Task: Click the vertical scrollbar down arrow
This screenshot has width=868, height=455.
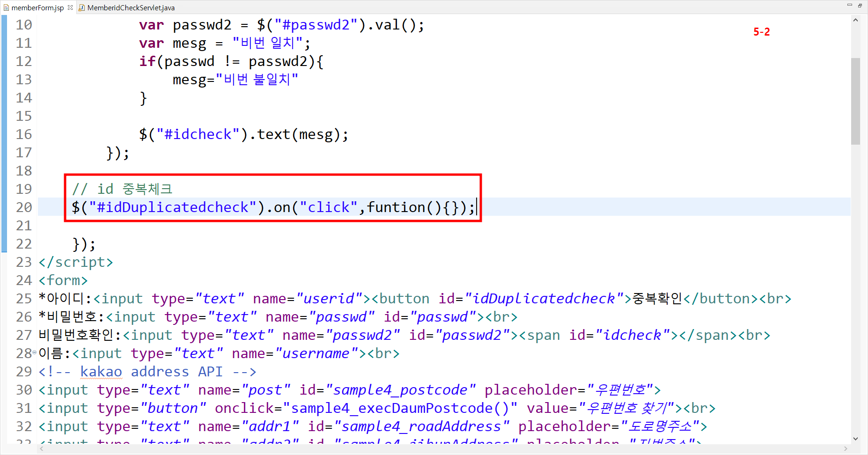Action: [x=855, y=439]
